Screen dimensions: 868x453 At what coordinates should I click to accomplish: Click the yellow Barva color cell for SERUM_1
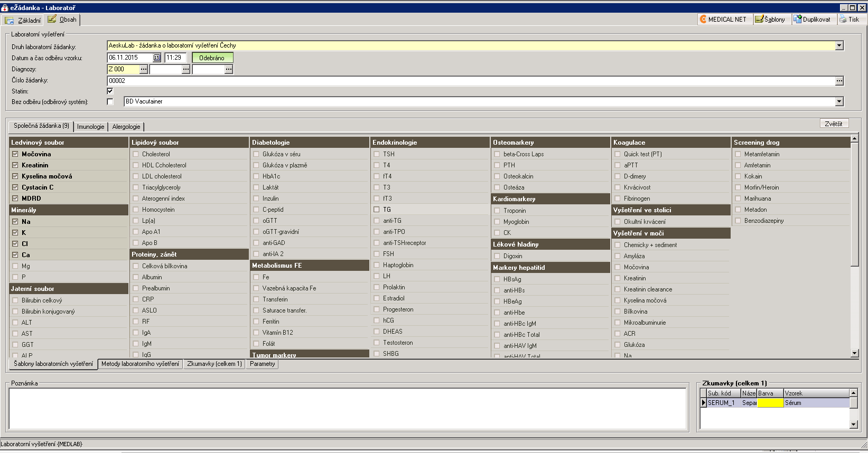tap(770, 403)
